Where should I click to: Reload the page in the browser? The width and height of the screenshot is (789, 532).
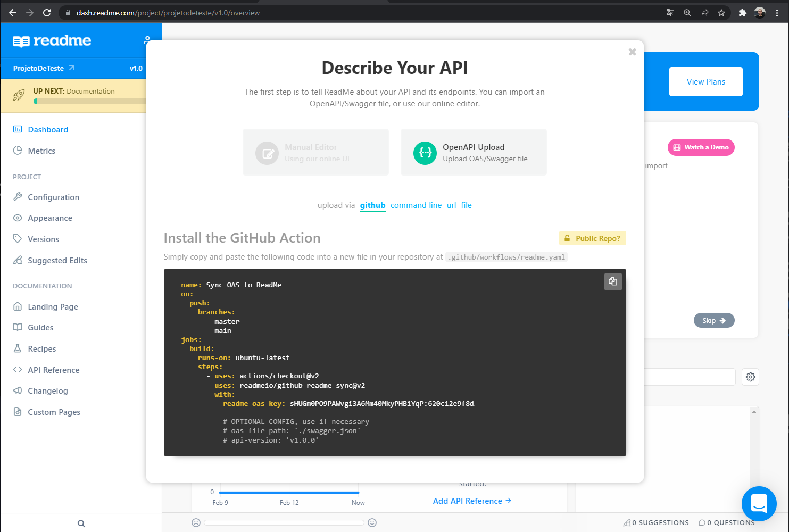[x=47, y=13]
